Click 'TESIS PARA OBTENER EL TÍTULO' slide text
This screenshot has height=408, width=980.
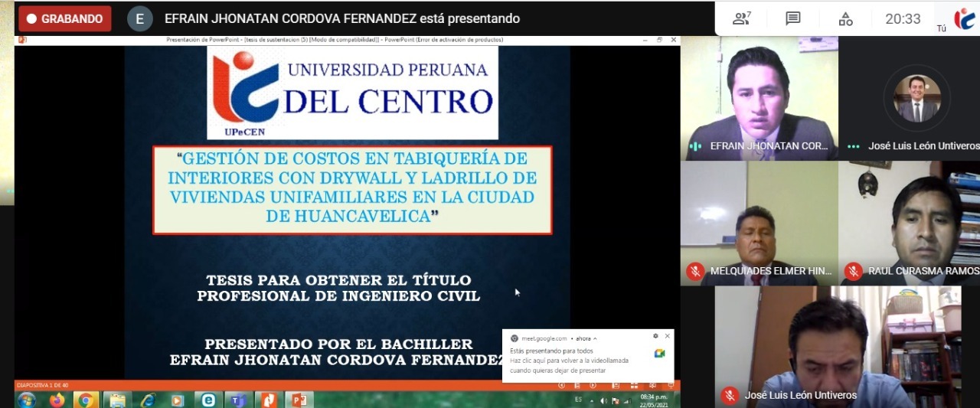(x=338, y=280)
